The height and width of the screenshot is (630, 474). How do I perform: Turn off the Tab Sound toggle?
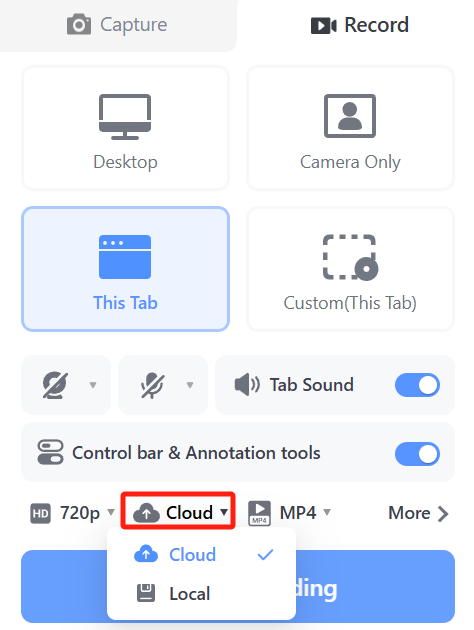[417, 385]
